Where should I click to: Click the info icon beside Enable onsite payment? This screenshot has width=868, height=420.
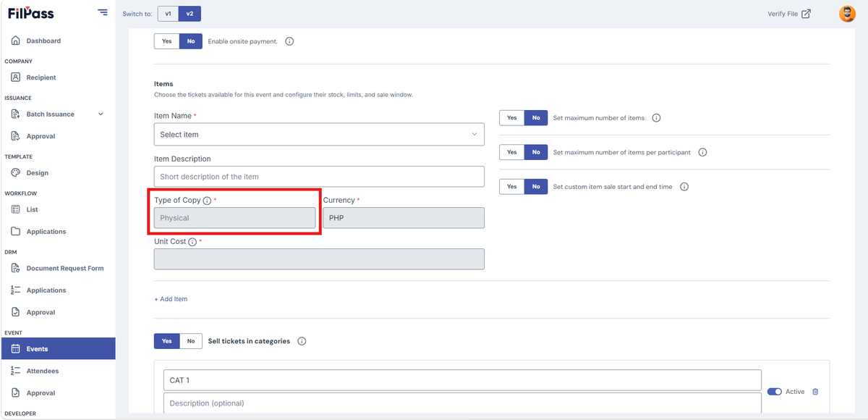289,41
